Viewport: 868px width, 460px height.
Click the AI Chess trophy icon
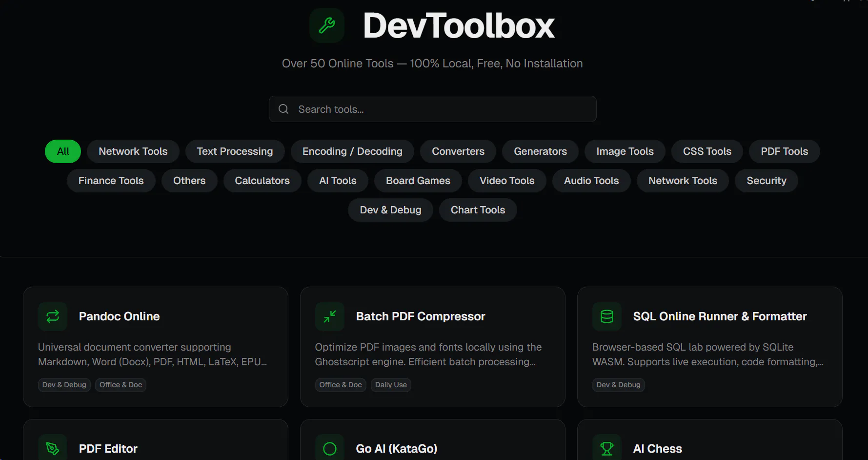[x=607, y=448]
